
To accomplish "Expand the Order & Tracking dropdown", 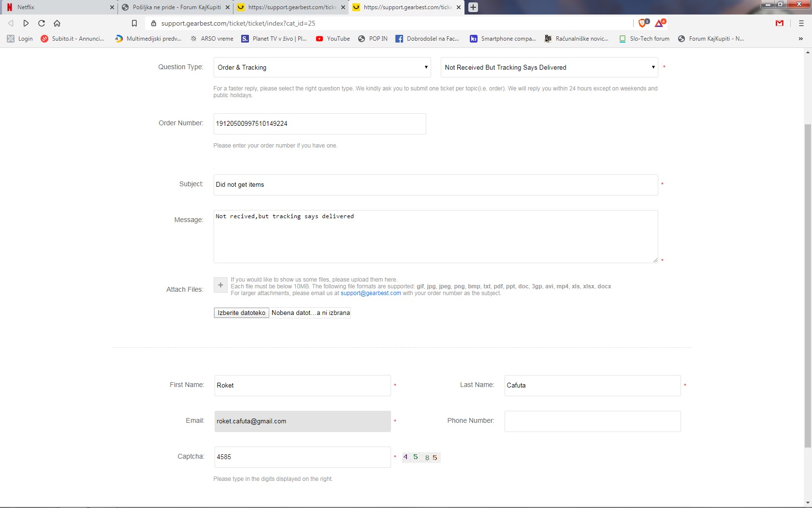I will point(322,67).
